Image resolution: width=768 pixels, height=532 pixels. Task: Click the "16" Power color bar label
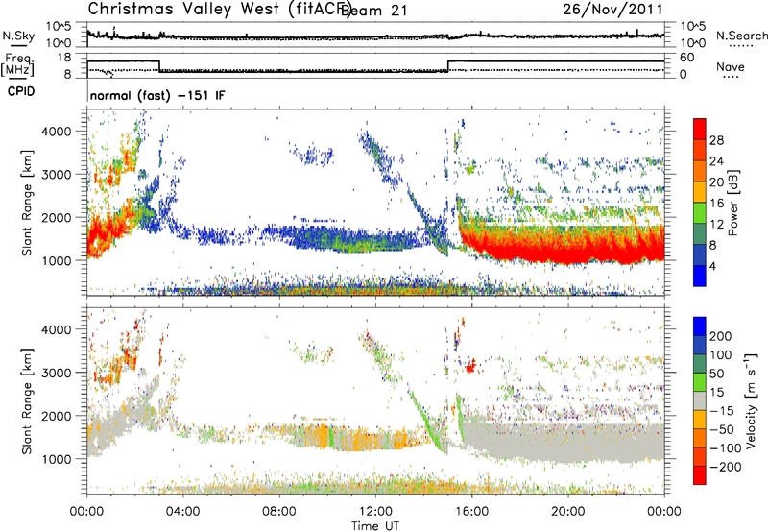point(716,204)
